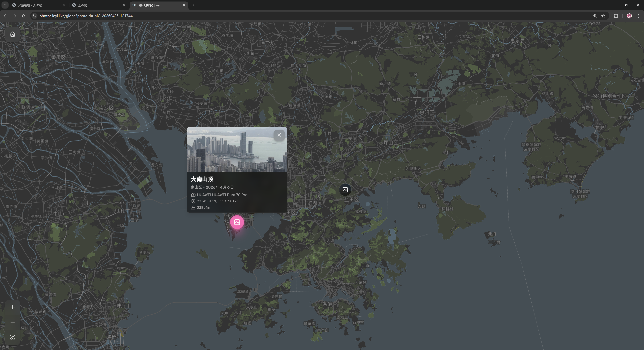This screenshot has height=350, width=644.
Task: Reload the current page
Action: [23, 16]
